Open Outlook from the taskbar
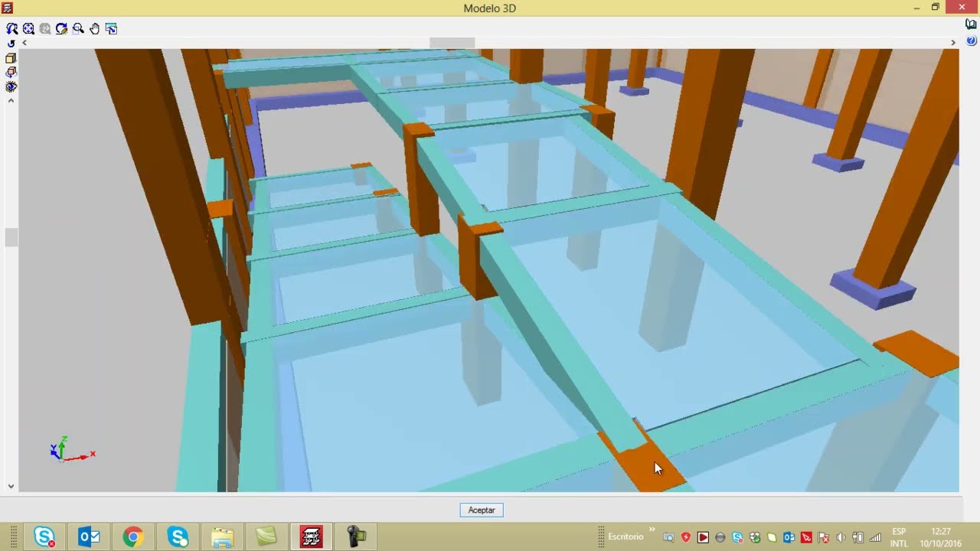Screen dimensions: 980x551 (x=90, y=537)
